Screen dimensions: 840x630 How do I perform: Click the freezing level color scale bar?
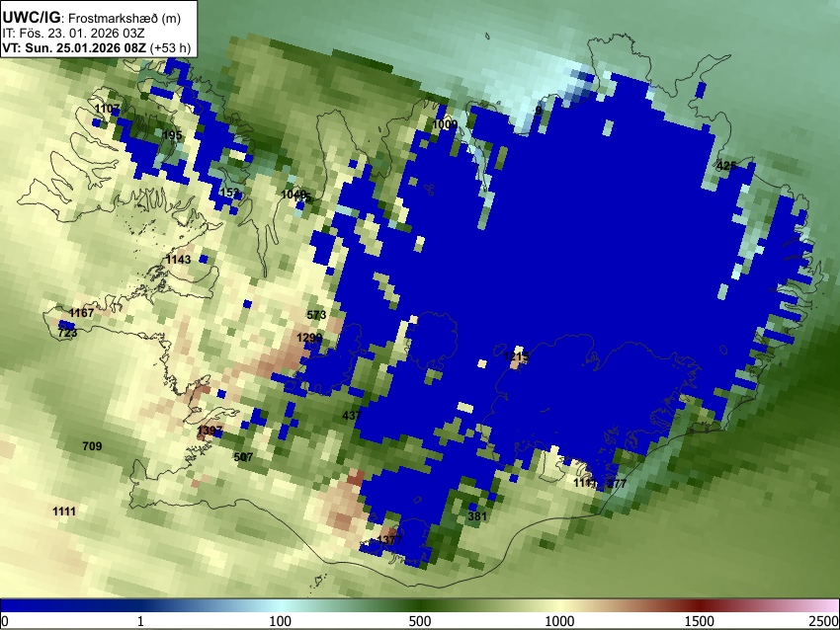click(x=420, y=606)
